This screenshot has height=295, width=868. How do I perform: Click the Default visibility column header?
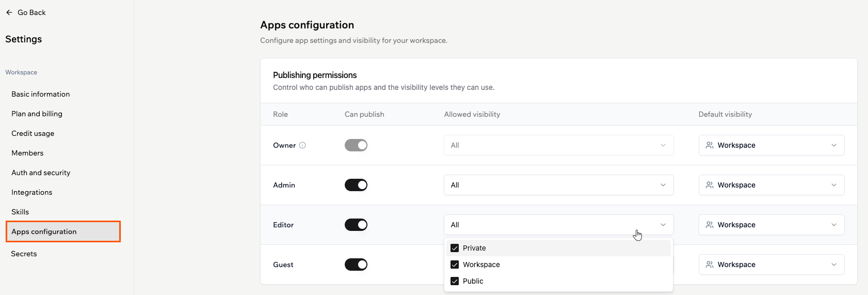pyautogui.click(x=725, y=114)
